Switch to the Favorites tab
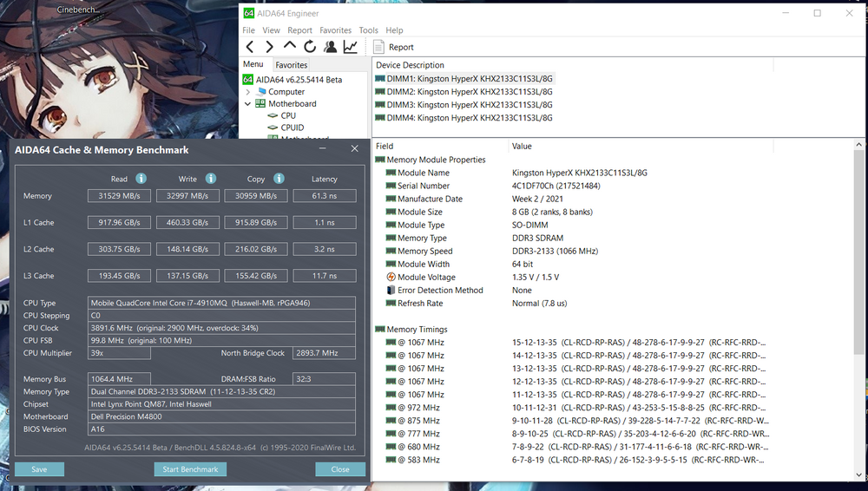Image resolution: width=868 pixels, height=491 pixels. (x=291, y=65)
